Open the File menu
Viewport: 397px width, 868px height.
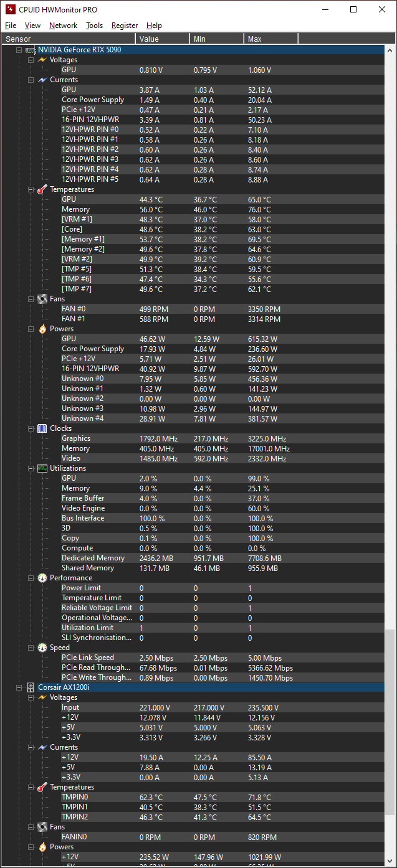(x=11, y=26)
